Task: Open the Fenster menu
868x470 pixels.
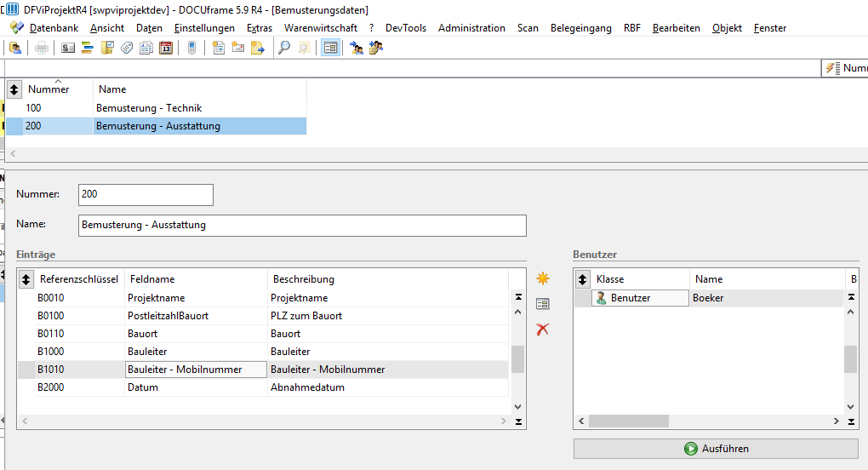Action: coord(770,28)
